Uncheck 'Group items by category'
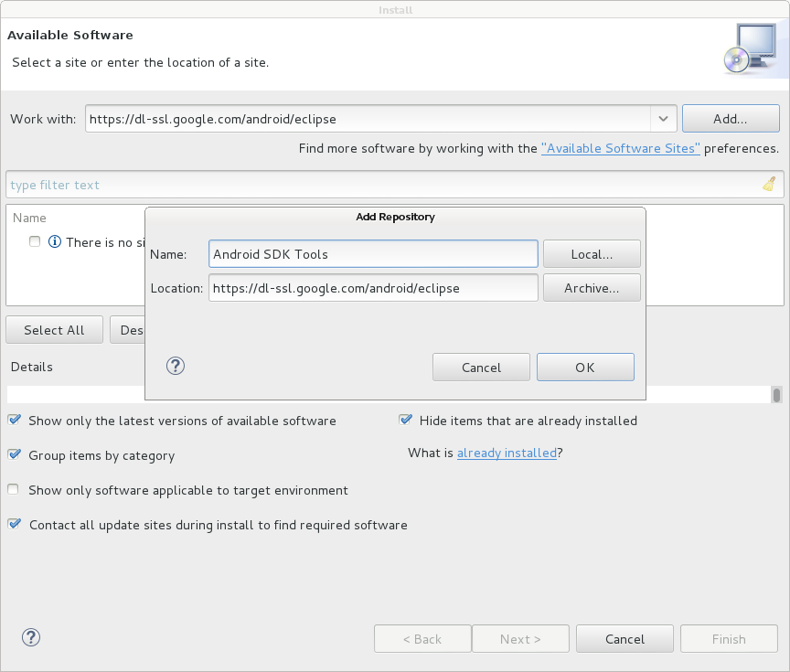790x672 pixels. 14,454
